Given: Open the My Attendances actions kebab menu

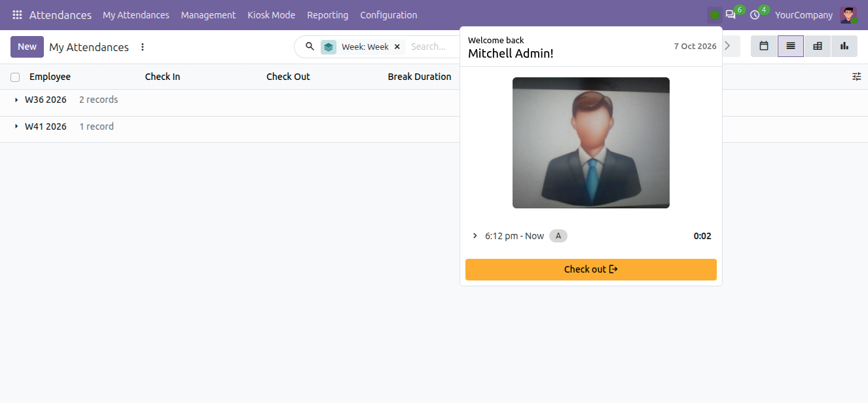Looking at the screenshot, I should (x=143, y=47).
